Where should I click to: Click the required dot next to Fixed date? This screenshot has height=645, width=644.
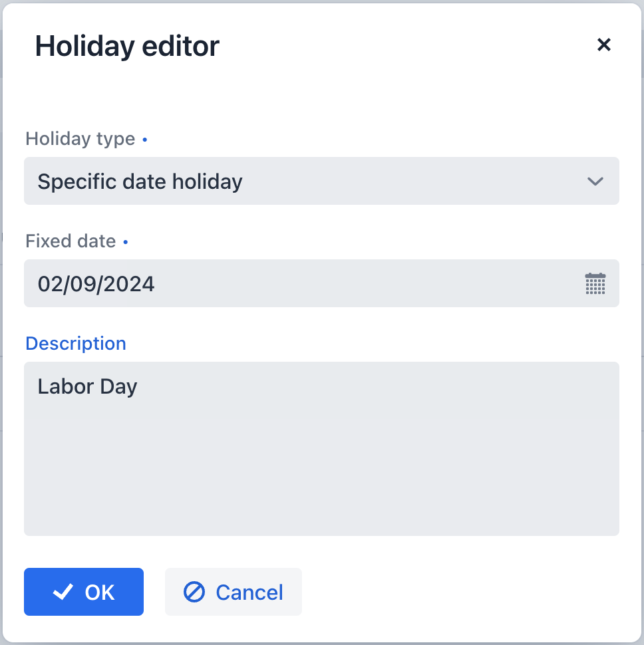click(125, 242)
